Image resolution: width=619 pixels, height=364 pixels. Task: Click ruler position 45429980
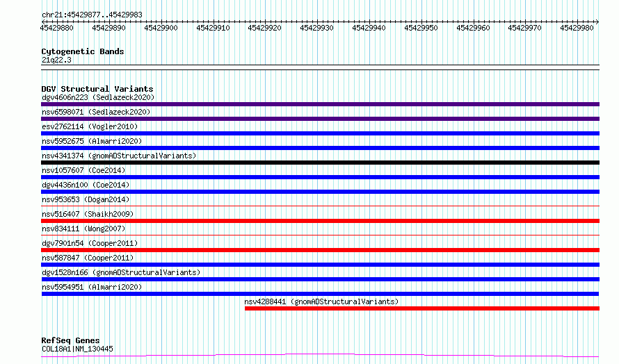click(577, 28)
